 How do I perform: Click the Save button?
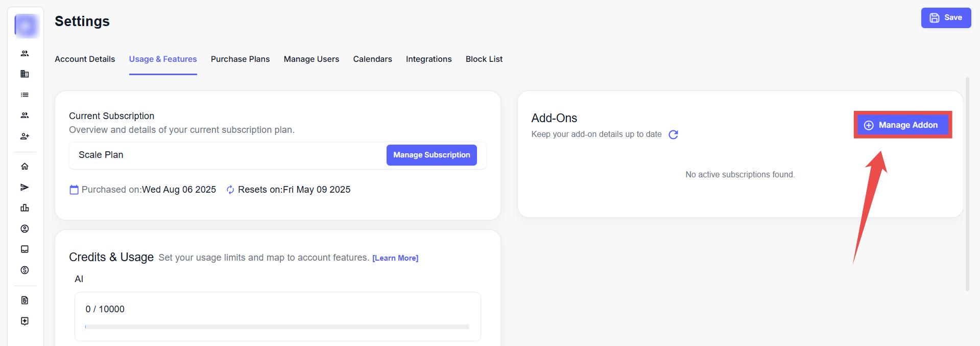tap(946, 18)
